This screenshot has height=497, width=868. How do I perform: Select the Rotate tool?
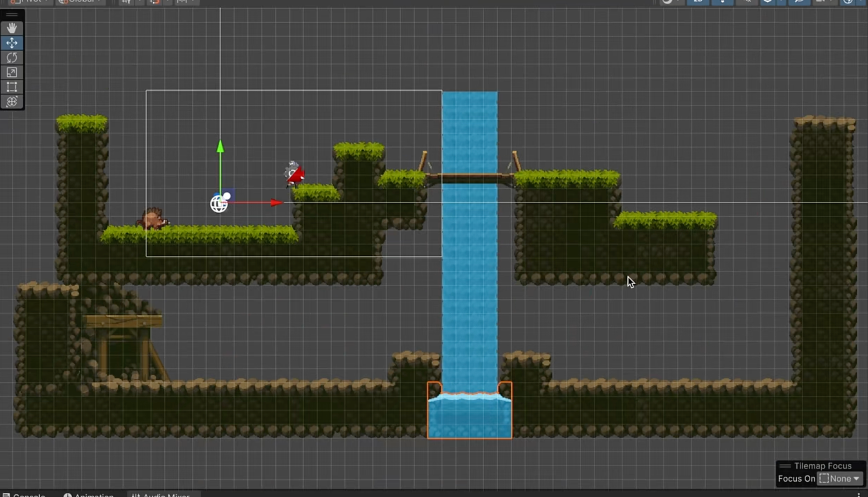pos(12,58)
